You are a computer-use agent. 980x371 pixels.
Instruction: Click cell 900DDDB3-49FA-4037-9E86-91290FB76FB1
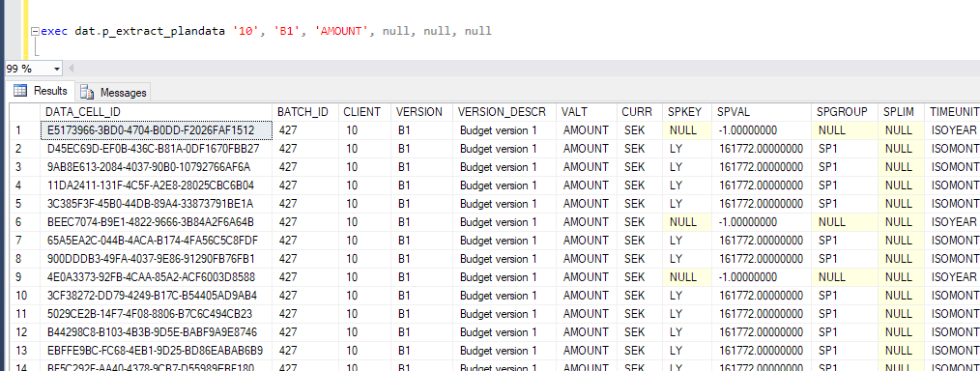[x=157, y=259]
